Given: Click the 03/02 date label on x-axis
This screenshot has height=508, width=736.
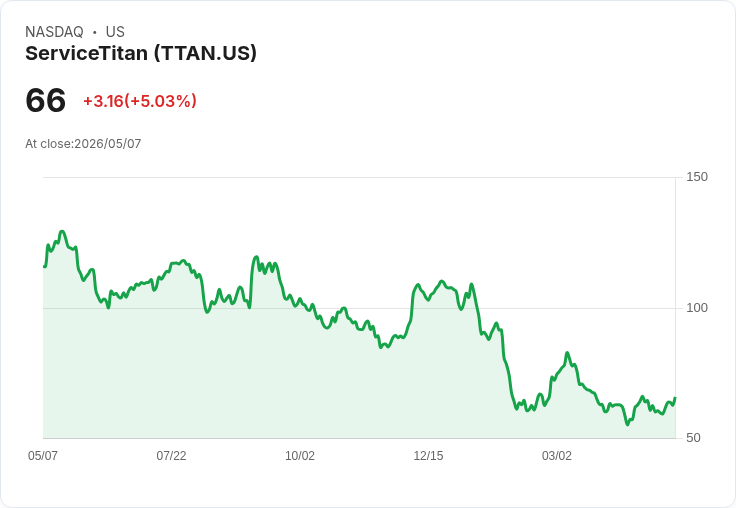Looking at the screenshot, I should 557,456.
